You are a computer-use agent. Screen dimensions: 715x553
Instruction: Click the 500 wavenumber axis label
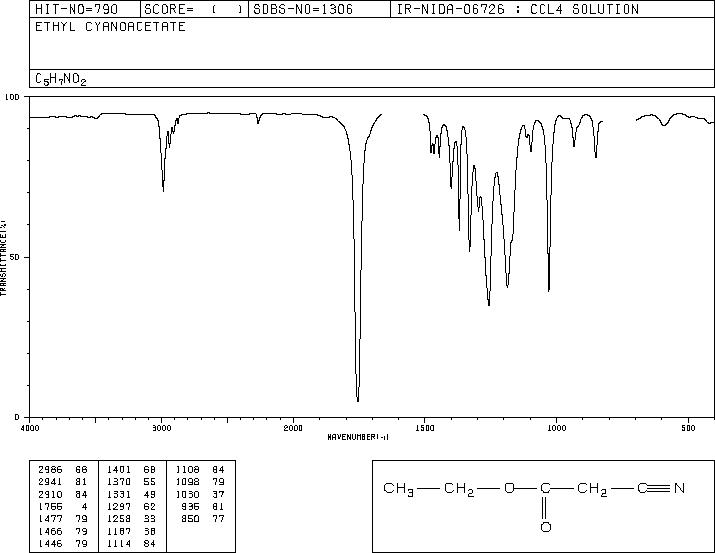(x=688, y=428)
